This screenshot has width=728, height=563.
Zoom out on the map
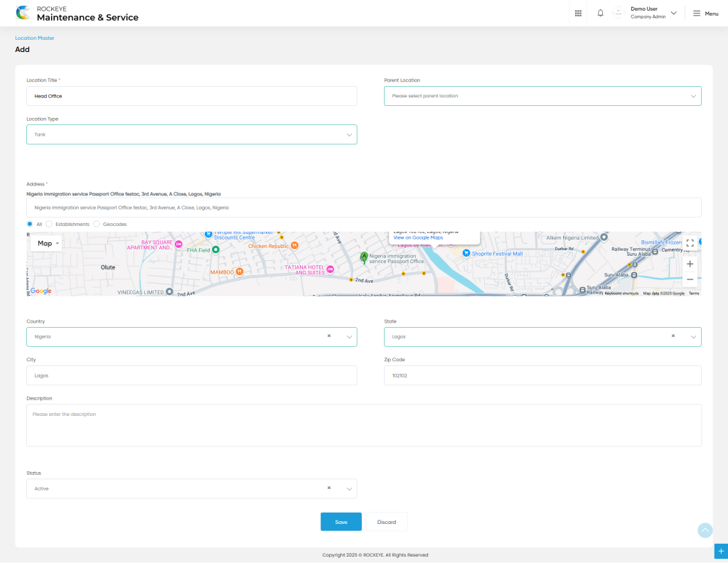[690, 279]
